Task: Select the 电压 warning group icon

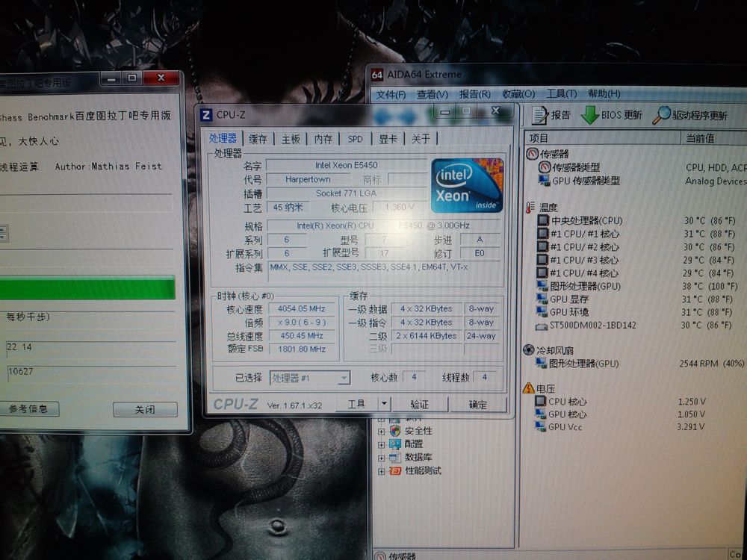Action: (x=528, y=388)
